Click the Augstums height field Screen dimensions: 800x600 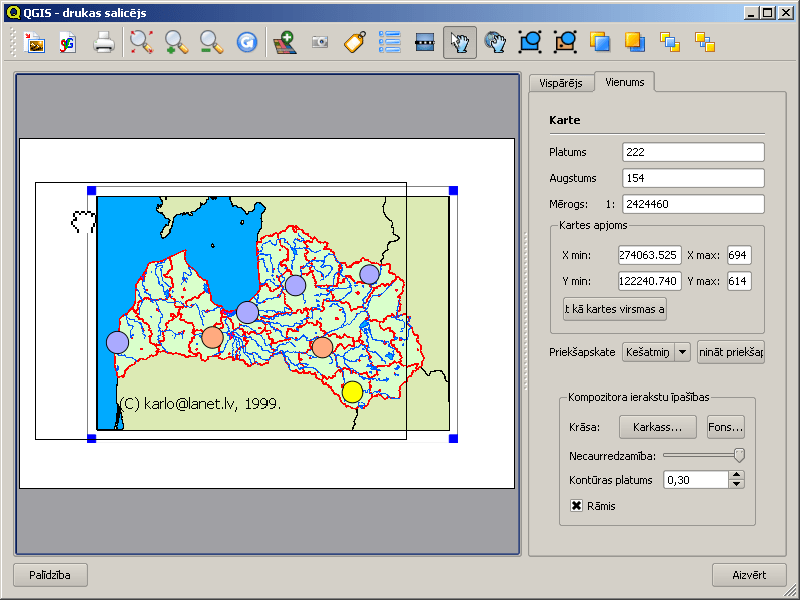point(693,178)
